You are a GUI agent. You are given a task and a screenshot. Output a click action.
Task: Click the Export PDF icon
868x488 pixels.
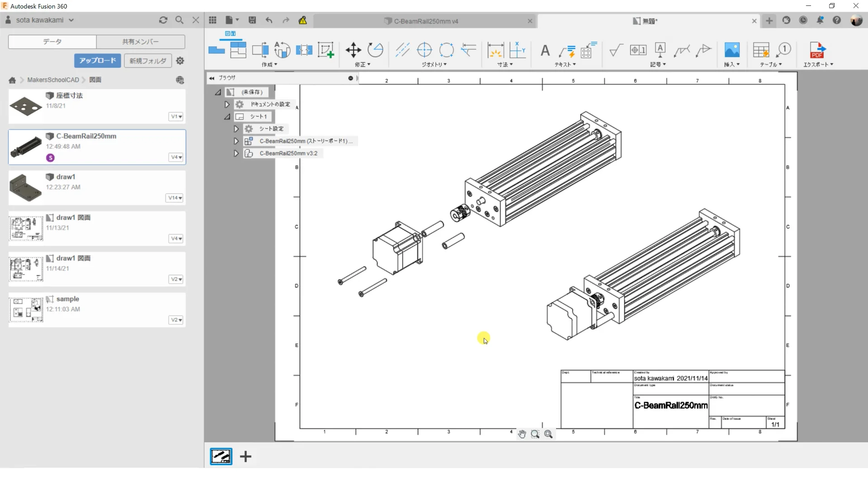pos(818,50)
